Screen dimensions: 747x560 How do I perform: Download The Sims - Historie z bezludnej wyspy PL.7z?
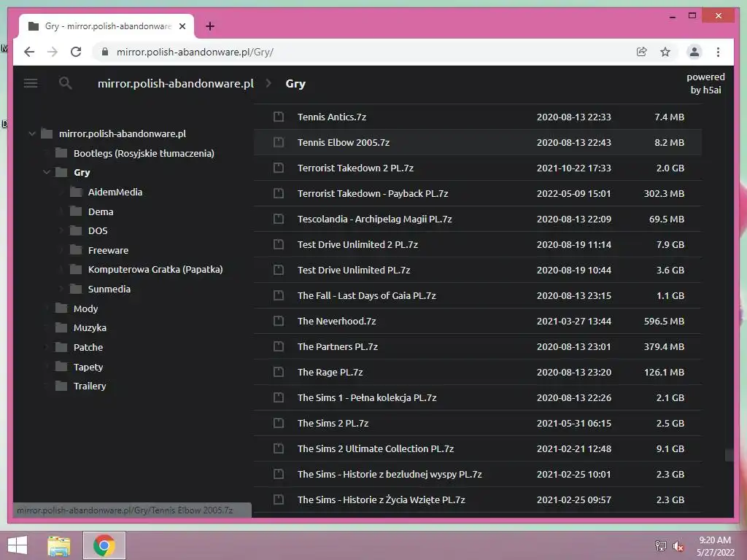click(390, 474)
